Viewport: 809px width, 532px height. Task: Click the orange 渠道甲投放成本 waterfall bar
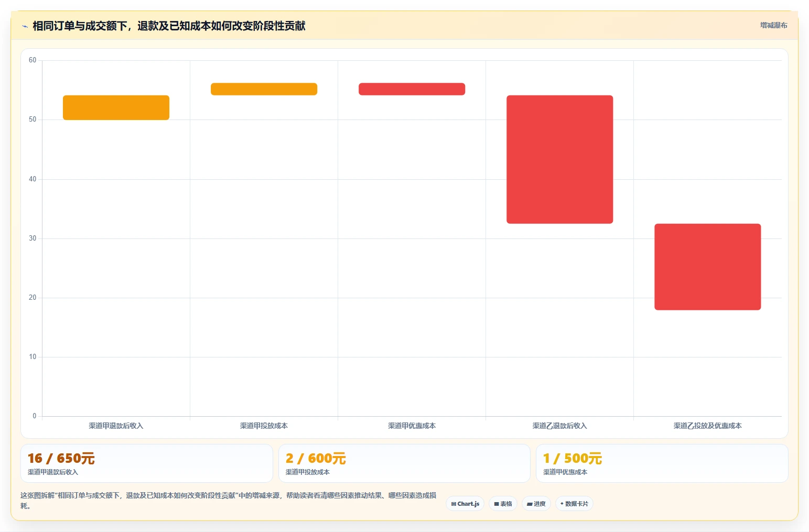pyautogui.click(x=264, y=89)
